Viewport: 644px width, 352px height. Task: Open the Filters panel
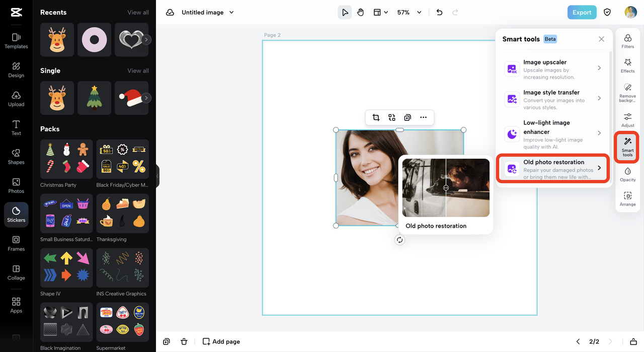(x=627, y=41)
